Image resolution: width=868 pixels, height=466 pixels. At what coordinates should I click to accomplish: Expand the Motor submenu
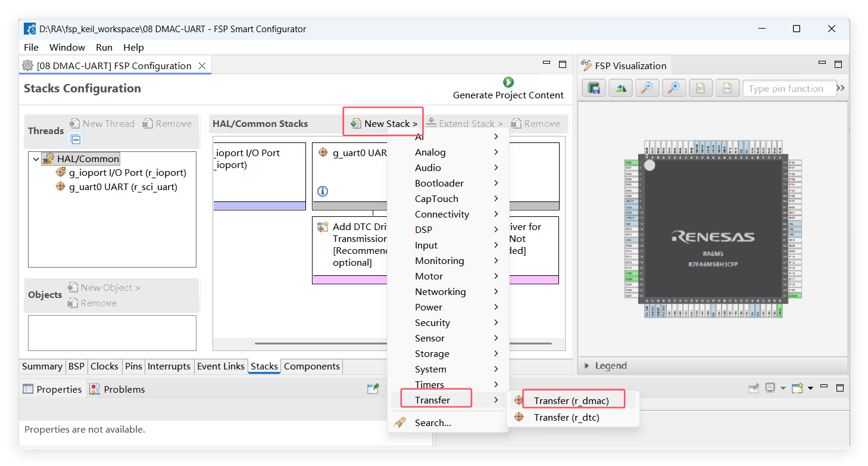tap(448, 276)
